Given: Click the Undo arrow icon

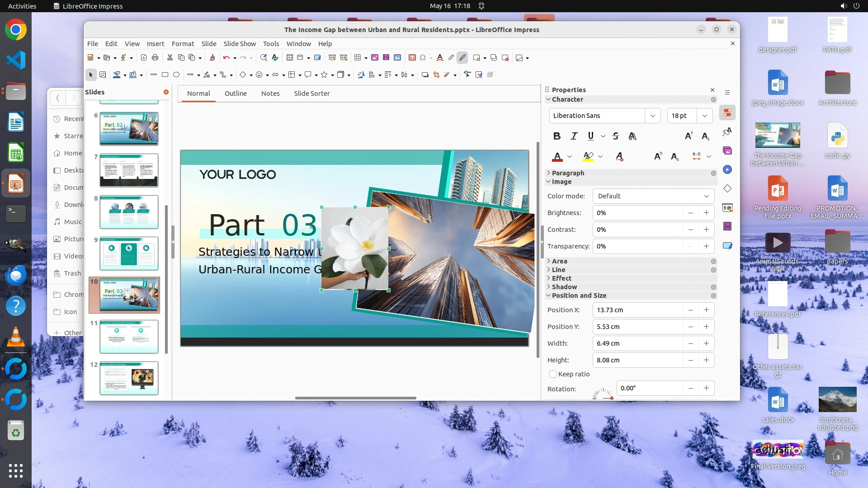Looking at the screenshot, I should pyautogui.click(x=226, y=57).
